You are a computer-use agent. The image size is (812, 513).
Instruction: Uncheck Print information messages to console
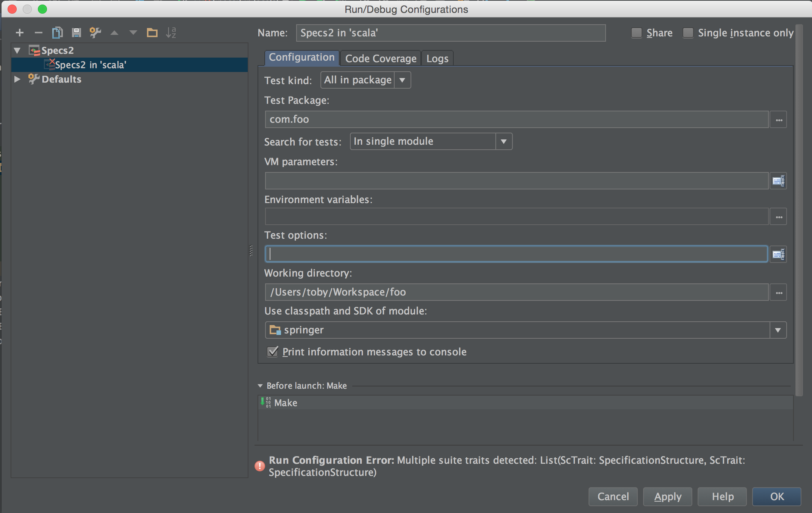point(273,352)
